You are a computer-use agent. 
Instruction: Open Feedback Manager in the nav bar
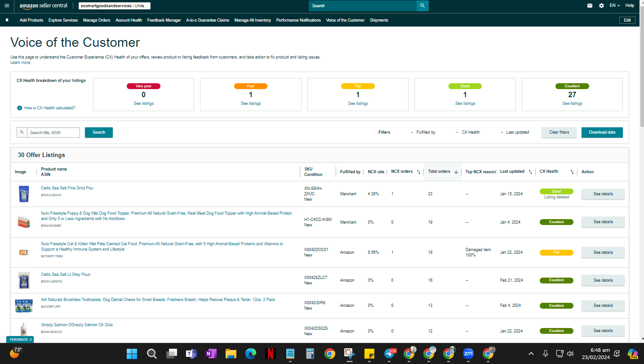[x=164, y=20]
